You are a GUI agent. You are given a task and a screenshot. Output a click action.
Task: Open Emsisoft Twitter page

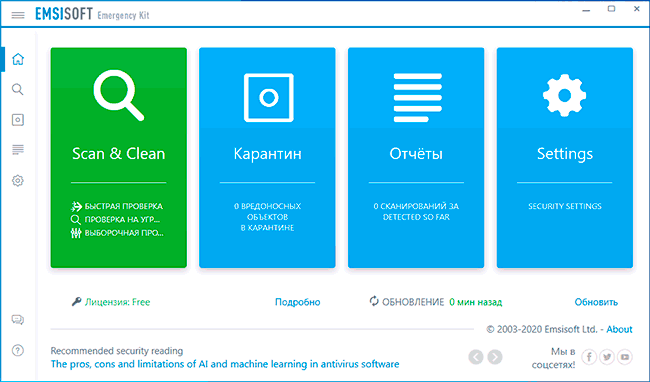coord(607,357)
